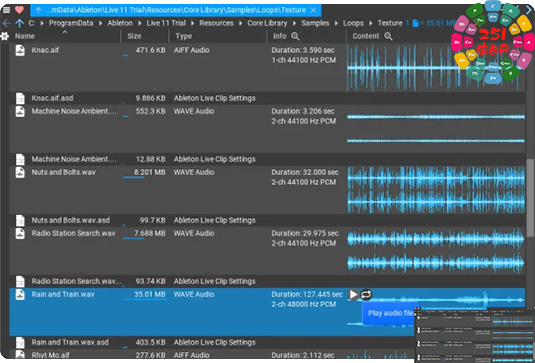
Task: Click the Knac.aif file icon
Action: [x=20, y=50]
